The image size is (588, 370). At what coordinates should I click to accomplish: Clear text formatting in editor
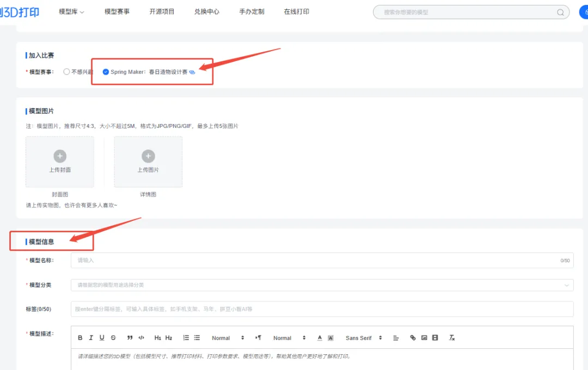click(451, 338)
